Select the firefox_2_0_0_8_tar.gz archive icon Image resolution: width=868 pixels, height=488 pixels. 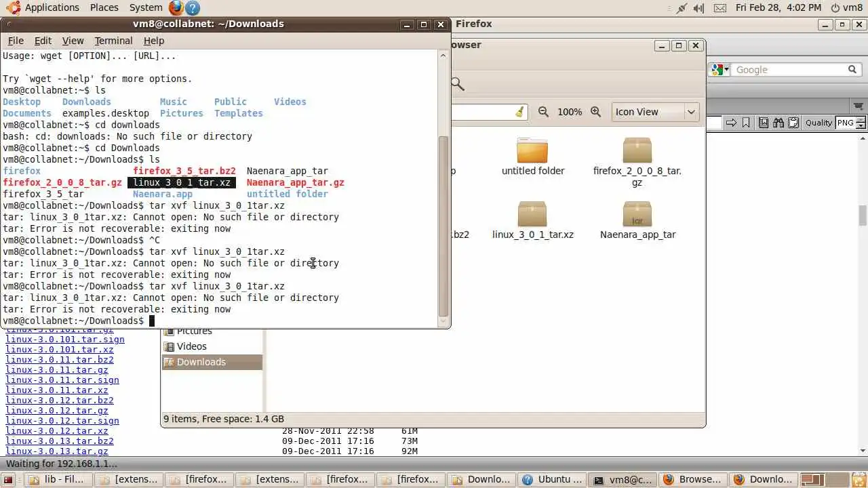637,150
